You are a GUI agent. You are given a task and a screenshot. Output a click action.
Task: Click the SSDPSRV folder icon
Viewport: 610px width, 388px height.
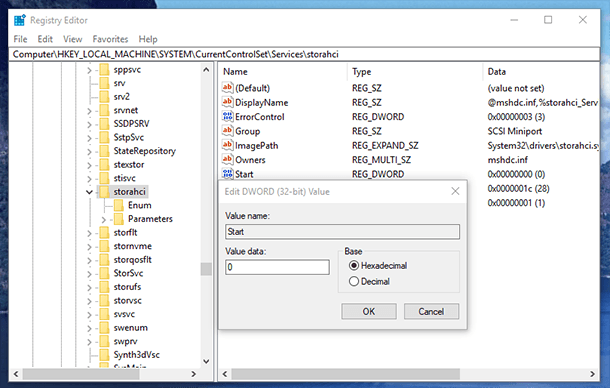pyautogui.click(x=104, y=124)
